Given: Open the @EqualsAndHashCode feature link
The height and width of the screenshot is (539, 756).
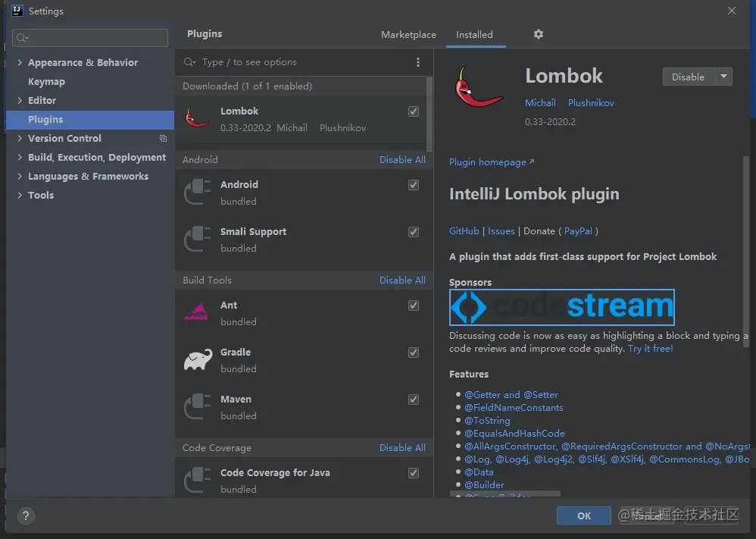Looking at the screenshot, I should tap(514, 434).
